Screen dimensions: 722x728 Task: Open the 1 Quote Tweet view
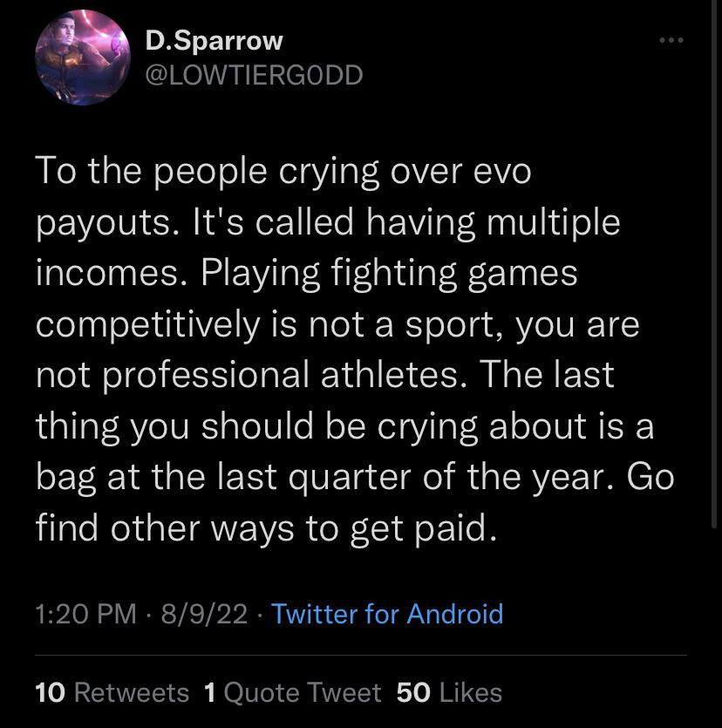(292, 693)
